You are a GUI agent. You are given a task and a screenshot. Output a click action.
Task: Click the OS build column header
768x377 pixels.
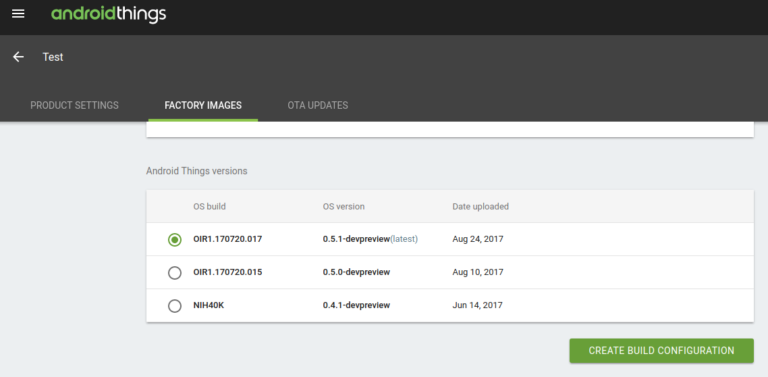(209, 207)
